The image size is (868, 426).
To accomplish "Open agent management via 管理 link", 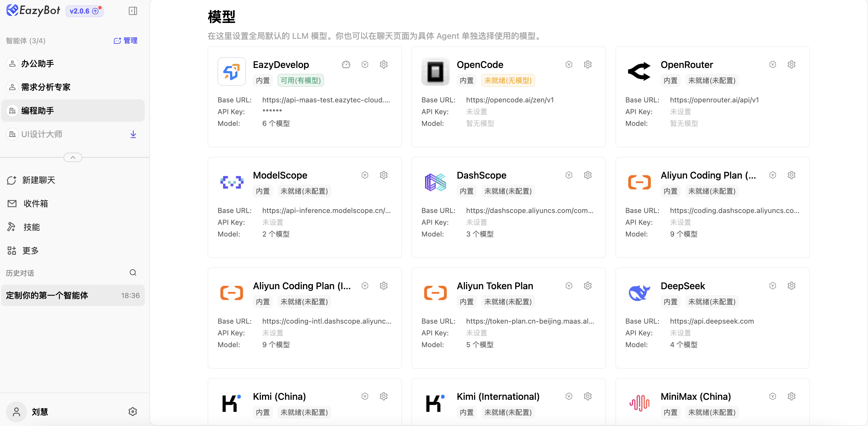I will point(125,41).
